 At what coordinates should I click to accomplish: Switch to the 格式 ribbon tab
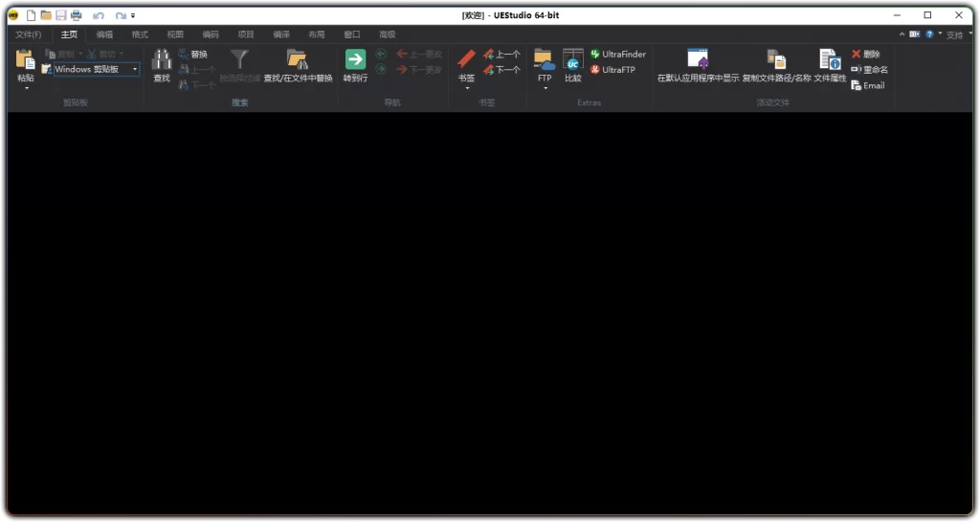tap(140, 34)
